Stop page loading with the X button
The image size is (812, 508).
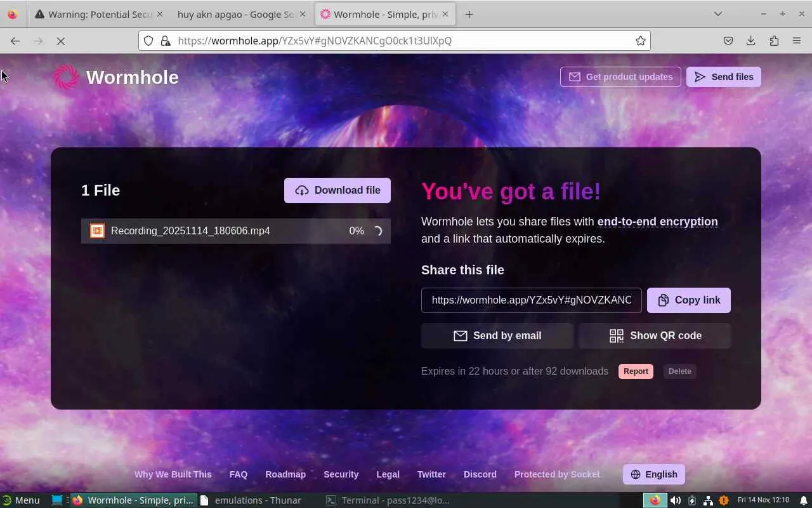(61, 41)
